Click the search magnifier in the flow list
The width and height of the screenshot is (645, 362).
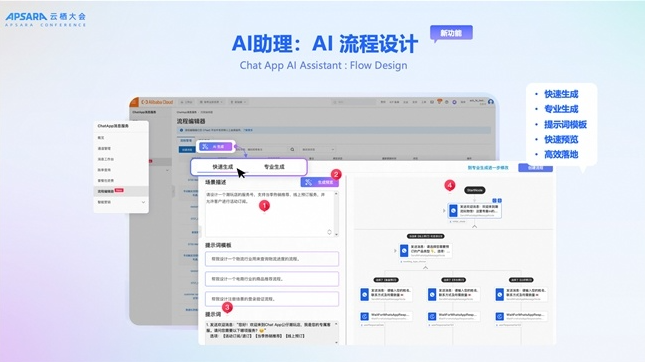[292, 149]
